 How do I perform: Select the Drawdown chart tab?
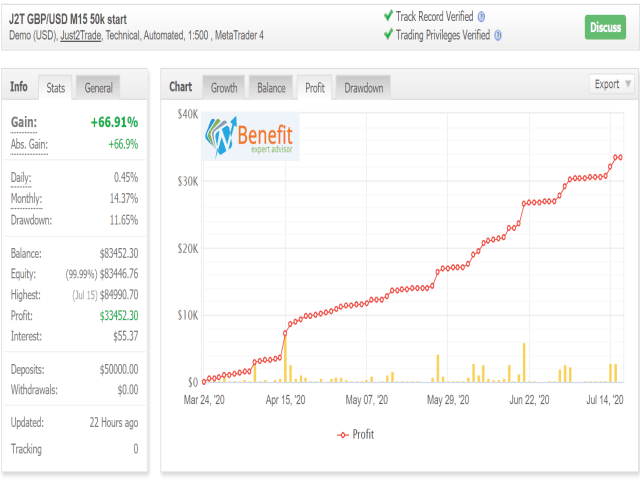point(363,88)
